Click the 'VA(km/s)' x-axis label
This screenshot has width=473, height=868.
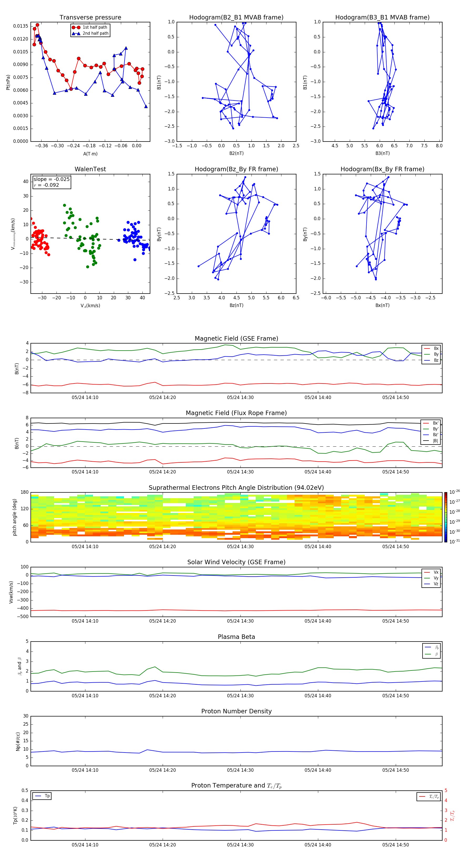[90, 306]
